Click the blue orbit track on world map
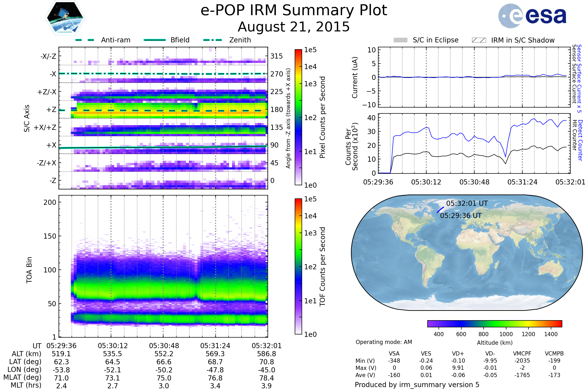The image size is (588, 392). coord(440,210)
